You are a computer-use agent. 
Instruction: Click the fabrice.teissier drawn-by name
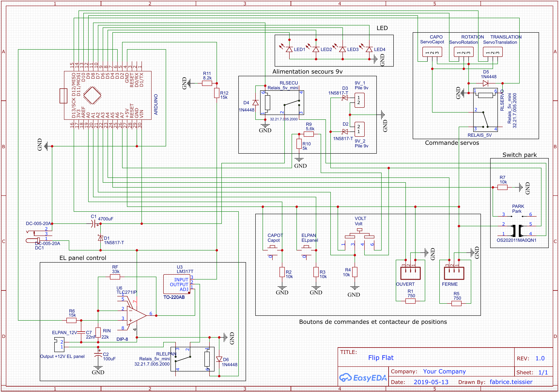511,382
